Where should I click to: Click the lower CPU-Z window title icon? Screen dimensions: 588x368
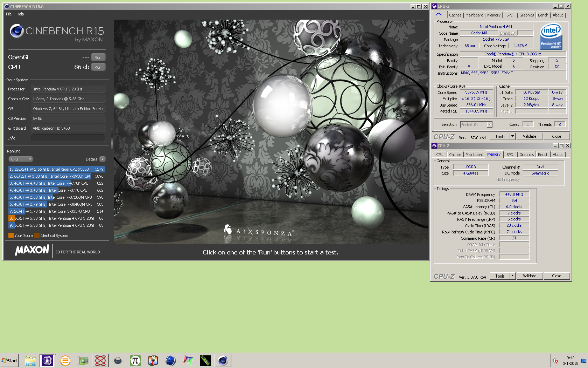pyautogui.click(x=434, y=146)
